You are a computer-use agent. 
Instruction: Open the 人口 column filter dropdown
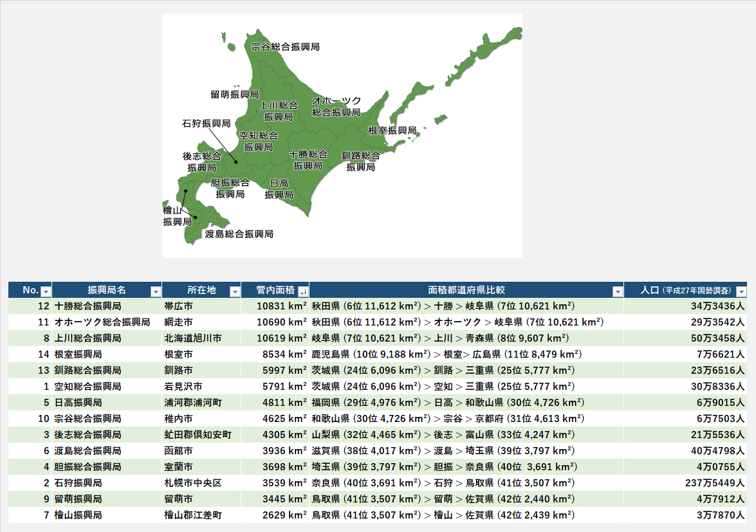tap(741, 291)
